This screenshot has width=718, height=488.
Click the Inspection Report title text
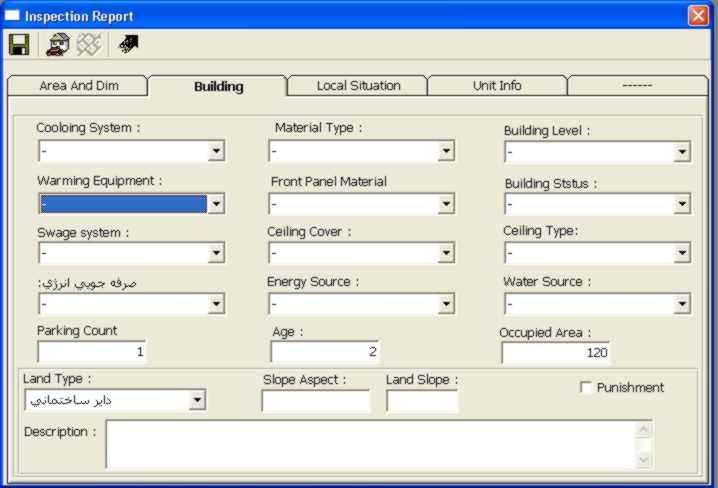79,16
